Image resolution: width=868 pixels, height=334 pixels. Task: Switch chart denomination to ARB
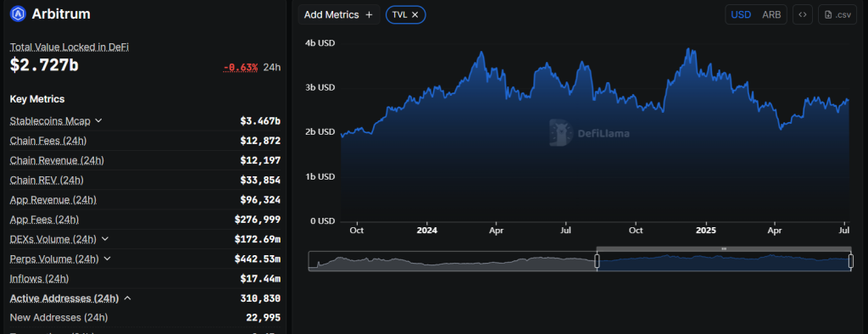(x=771, y=15)
